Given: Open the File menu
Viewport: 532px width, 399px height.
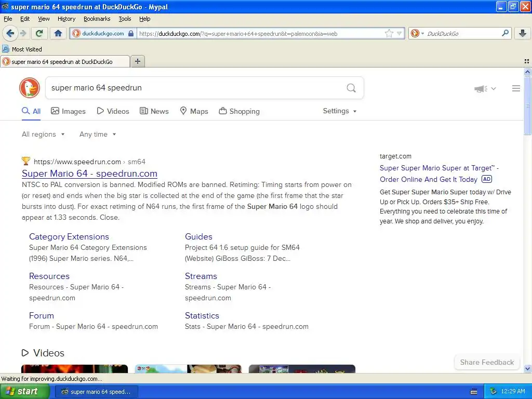Looking at the screenshot, I should [x=8, y=19].
